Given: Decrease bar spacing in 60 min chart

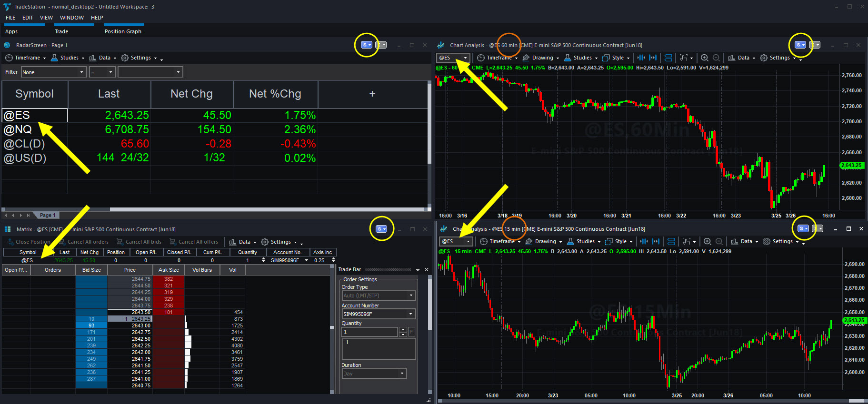Looking at the screenshot, I should point(641,58).
